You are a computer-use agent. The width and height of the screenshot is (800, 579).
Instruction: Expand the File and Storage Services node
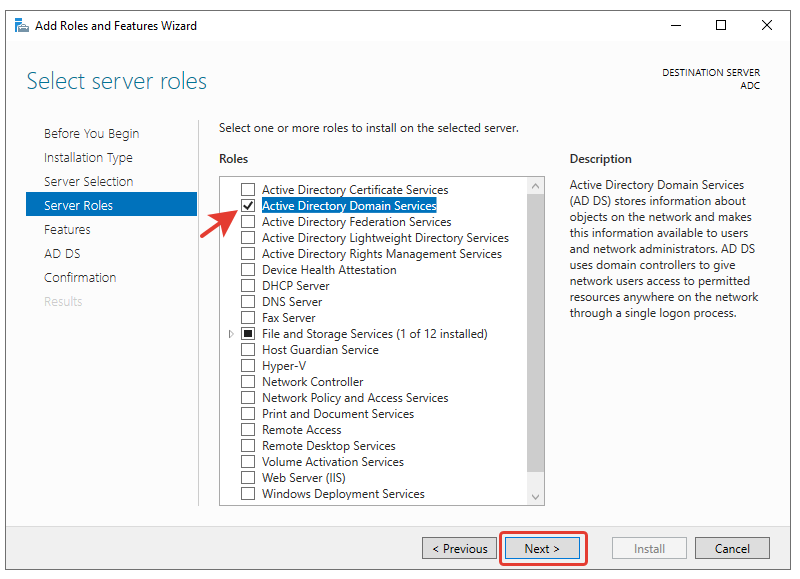(232, 334)
